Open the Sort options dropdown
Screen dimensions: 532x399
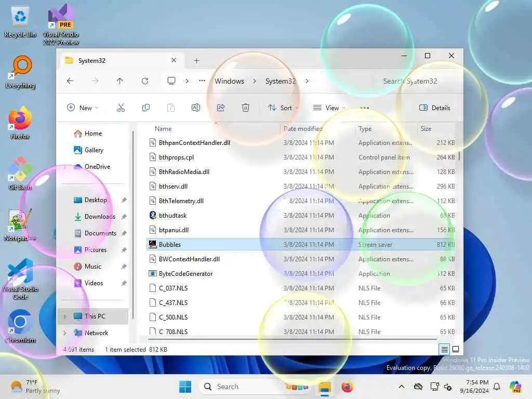point(283,108)
